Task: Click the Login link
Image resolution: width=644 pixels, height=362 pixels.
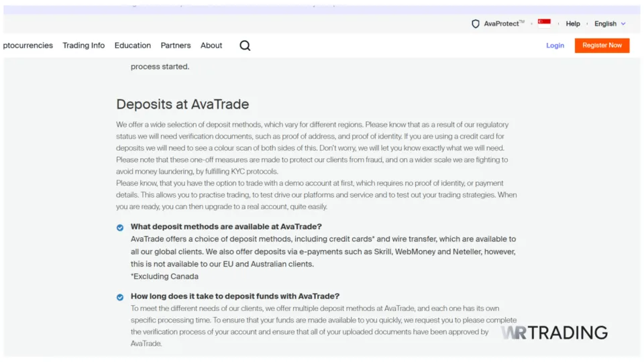Action: pyautogui.click(x=555, y=46)
